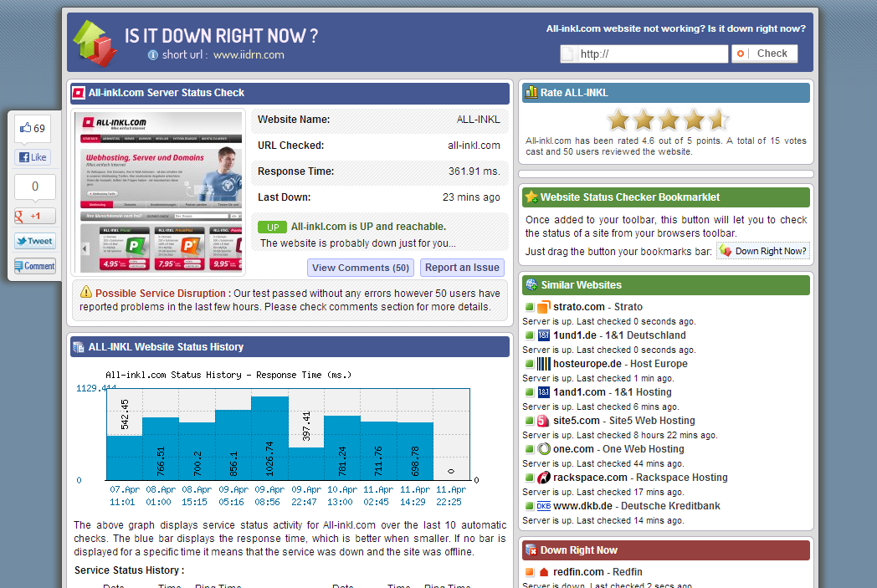Image resolution: width=877 pixels, height=588 pixels.
Task: Rate ALL-INKL using the star rating
Action: (x=667, y=120)
